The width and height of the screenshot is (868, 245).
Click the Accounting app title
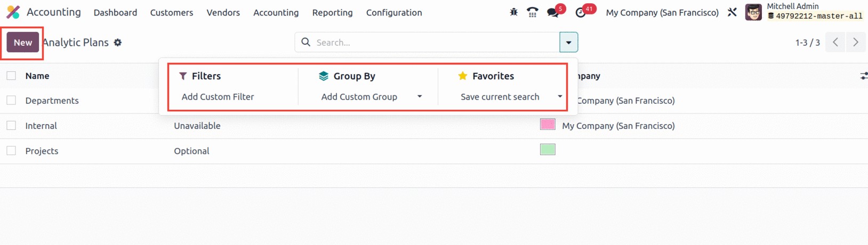tap(54, 12)
